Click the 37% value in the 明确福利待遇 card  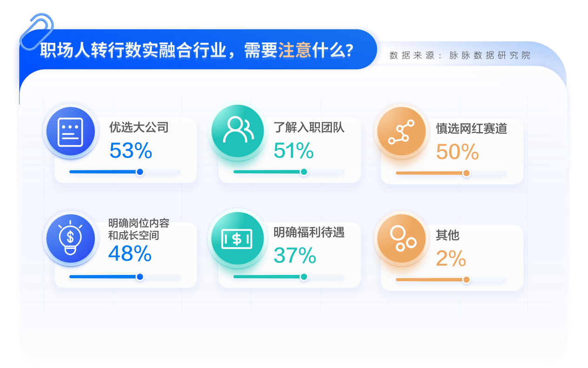tap(295, 255)
